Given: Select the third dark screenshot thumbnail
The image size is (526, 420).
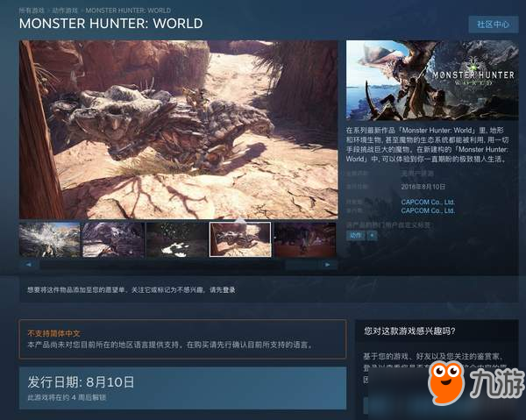Looking at the screenshot, I should 176,238.
